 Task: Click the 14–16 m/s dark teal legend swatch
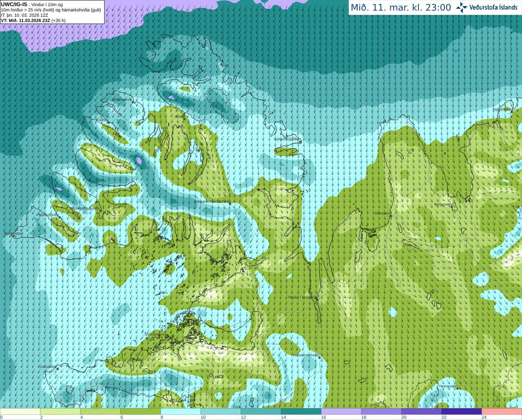[x=301, y=411]
